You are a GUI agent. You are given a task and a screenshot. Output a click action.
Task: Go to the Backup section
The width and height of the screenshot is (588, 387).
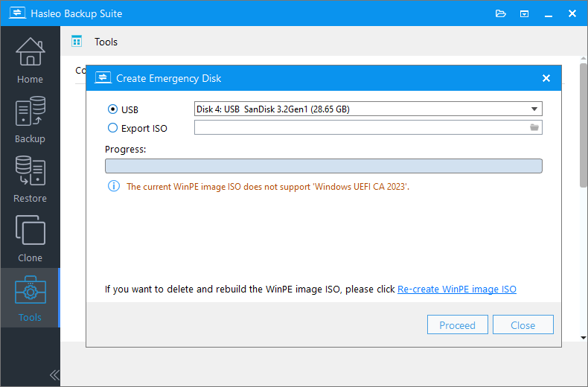tap(30, 120)
